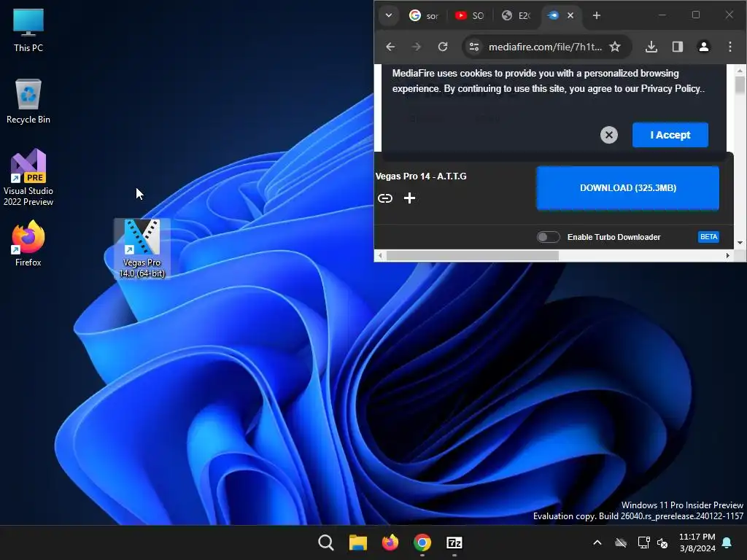Click the mediafire.com address bar

tap(546, 47)
